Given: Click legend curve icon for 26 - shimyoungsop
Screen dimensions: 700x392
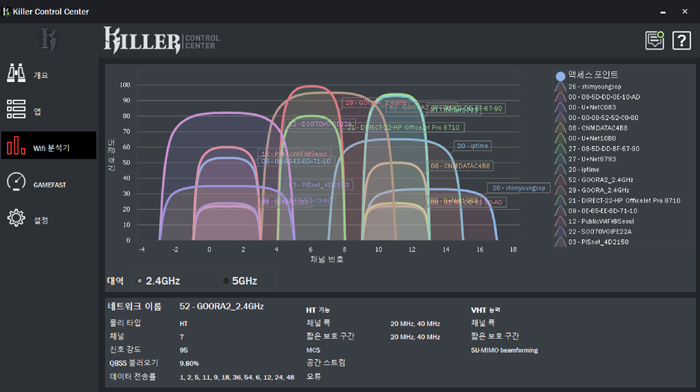Looking at the screenshot, I should click(x=560, y=87).
